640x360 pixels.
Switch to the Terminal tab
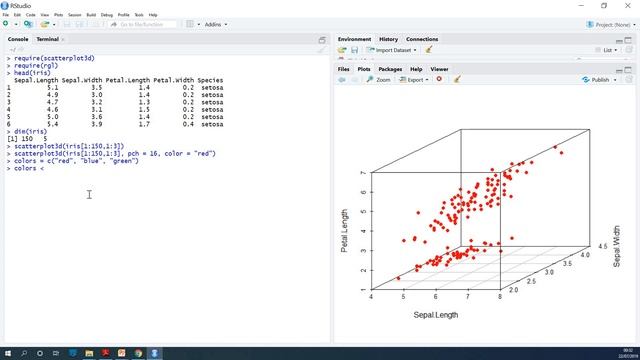(47, 39)
